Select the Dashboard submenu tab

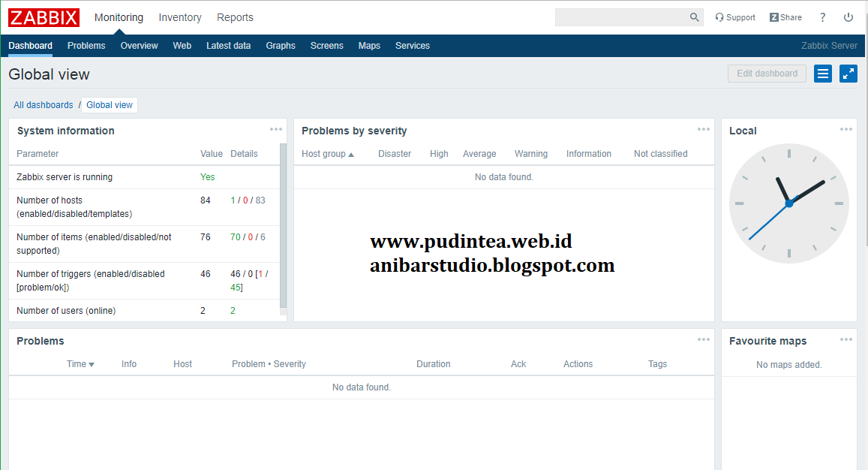31,46
